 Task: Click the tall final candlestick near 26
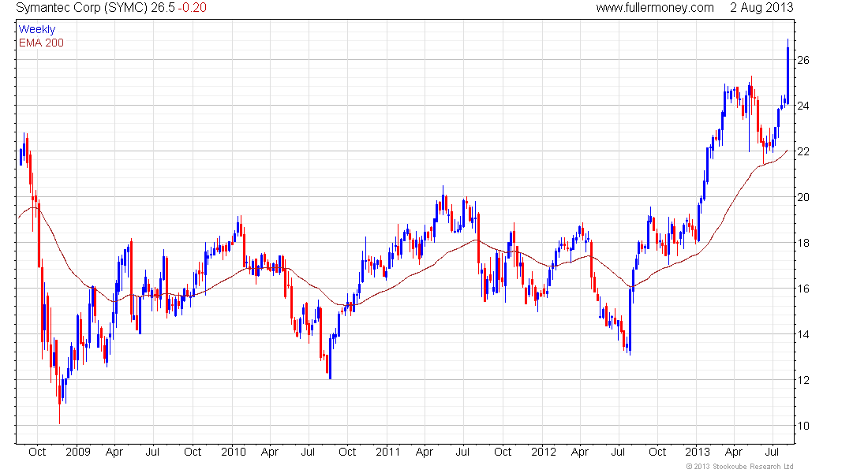pos(788,71)
